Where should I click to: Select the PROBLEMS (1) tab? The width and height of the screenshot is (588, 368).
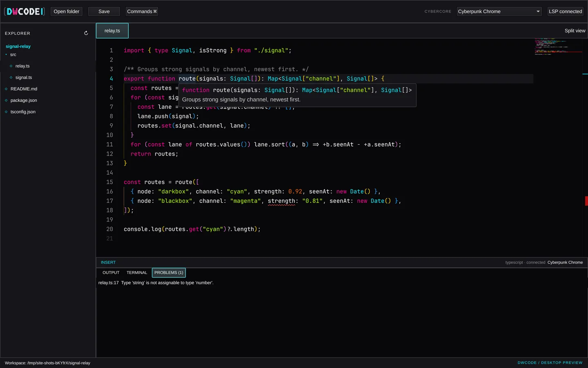coord(169,273)
